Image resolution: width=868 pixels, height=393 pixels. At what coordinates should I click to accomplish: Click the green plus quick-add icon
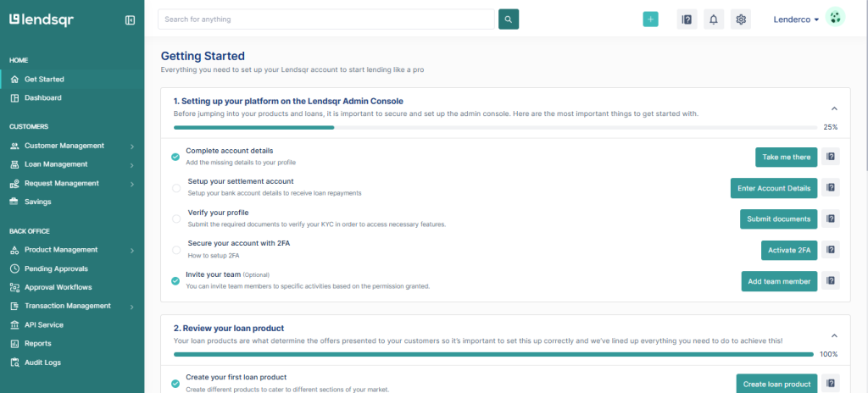click(x=650, y=19)
